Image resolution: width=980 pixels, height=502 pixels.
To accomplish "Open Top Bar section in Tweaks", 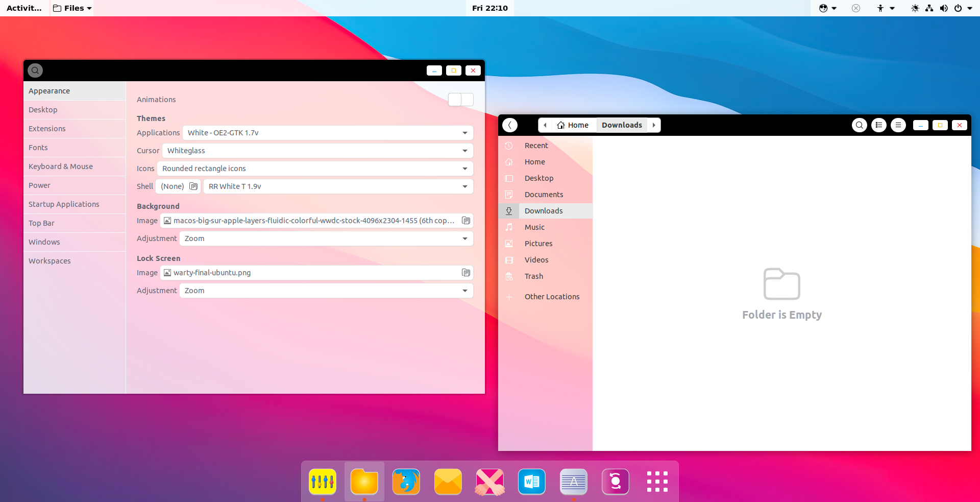I will click(x=75, y=223).
